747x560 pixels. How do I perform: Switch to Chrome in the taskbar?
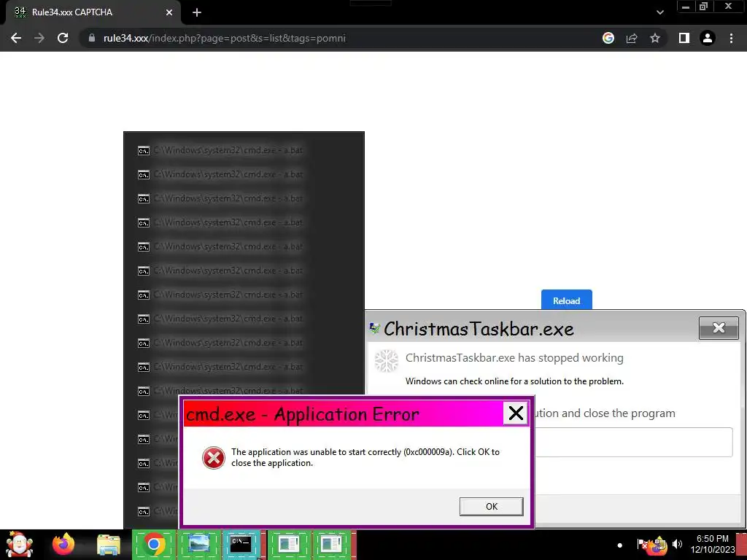pos(153,544)
